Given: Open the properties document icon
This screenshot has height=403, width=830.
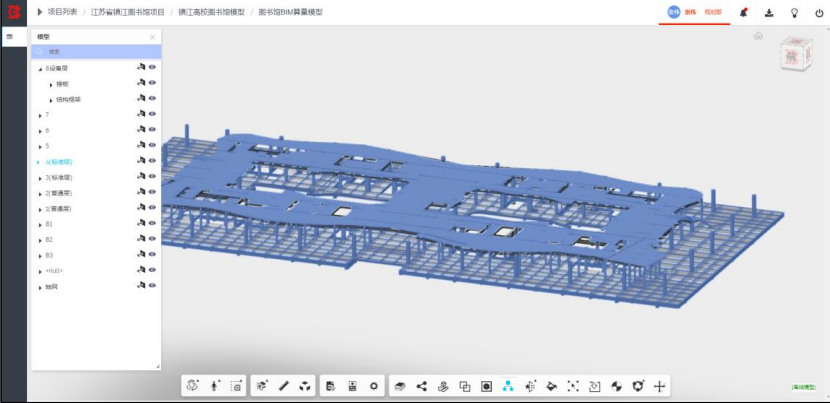Looking at the screenshot, I should (x=331, y=386).
